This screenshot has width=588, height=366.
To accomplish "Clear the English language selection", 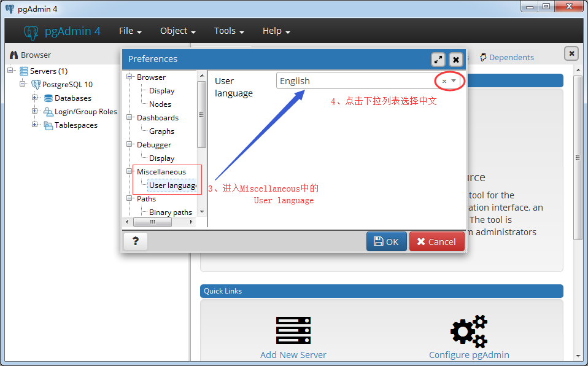I will click(444, 81).
